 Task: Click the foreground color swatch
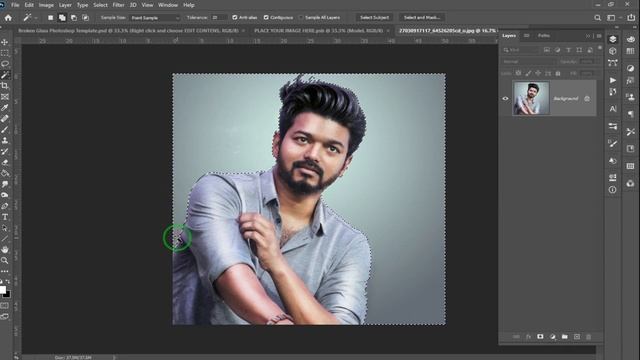click(2, 289)
